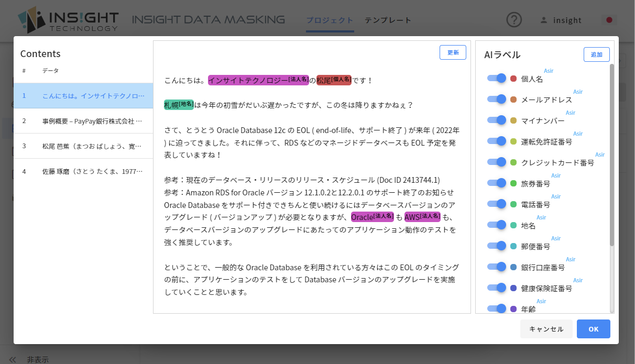Switch to the テンプレート tab
The width and height of the screenshot is (635, 364).
click(388, 20)
